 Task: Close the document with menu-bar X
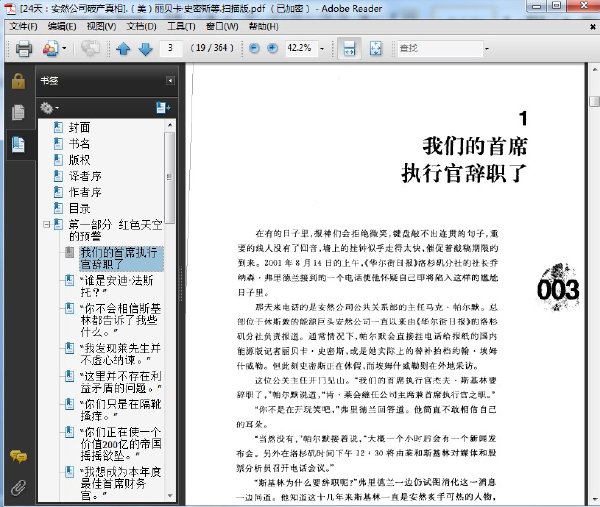click(x=593, y=27)
